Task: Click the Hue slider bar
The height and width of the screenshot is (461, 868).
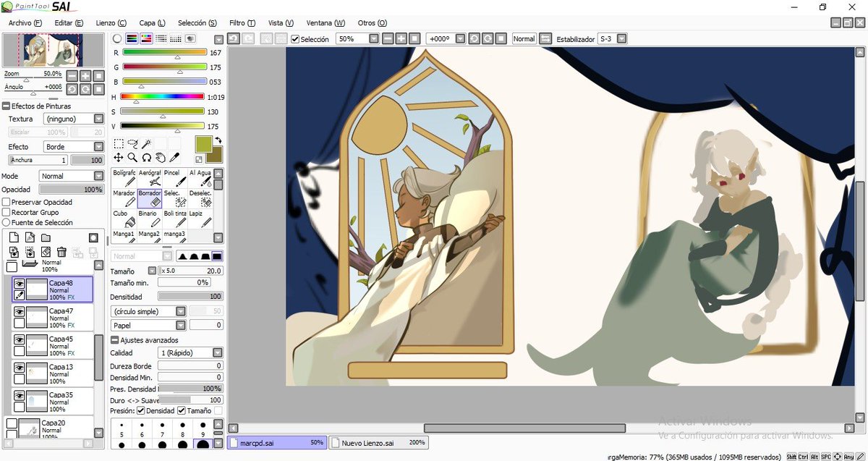Action: pos(163,96)
